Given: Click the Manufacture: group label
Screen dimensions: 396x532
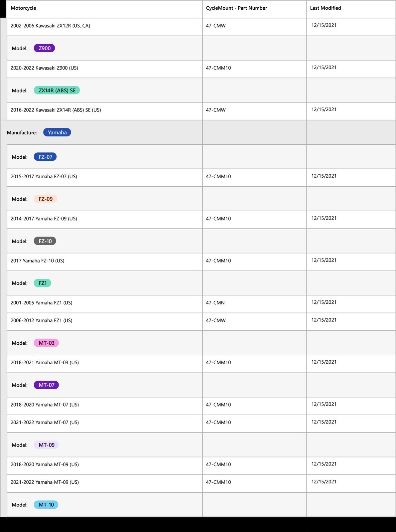Looking at the screenshot, I should coord(22,132).
